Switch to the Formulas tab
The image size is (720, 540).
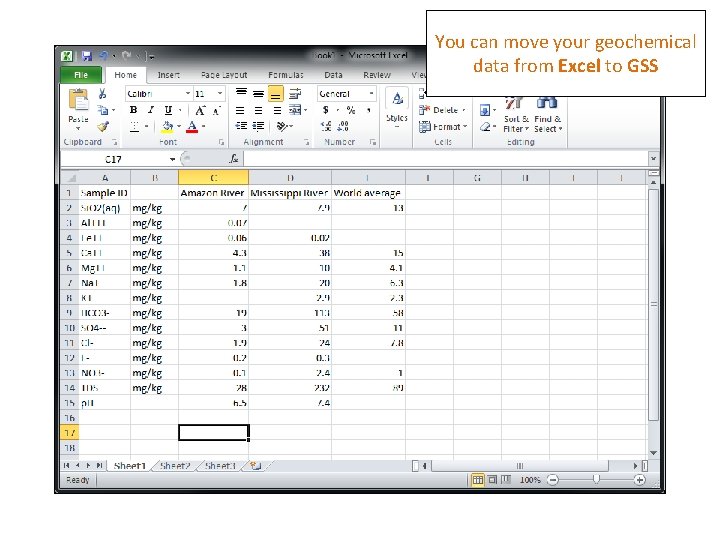[286, 75]
